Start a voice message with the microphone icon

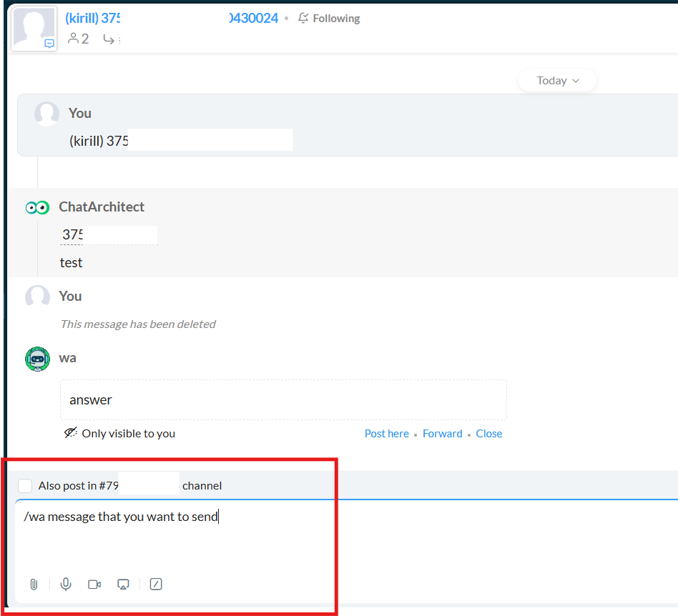[x=66, y=584]
